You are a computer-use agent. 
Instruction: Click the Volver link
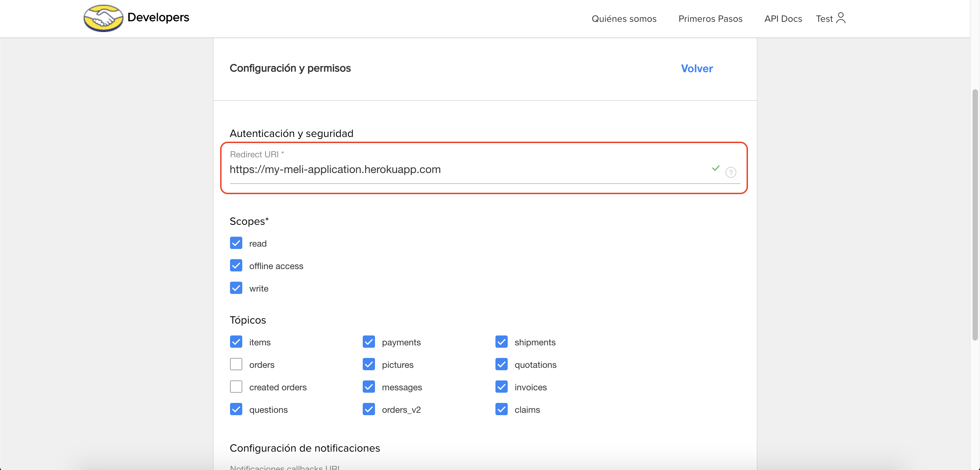tap(697, 68)
